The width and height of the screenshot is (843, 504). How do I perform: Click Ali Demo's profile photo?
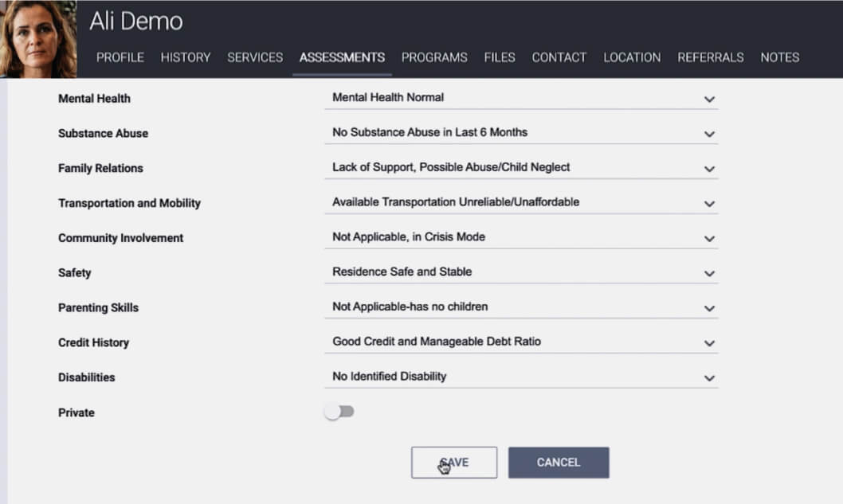click(38, 39)
